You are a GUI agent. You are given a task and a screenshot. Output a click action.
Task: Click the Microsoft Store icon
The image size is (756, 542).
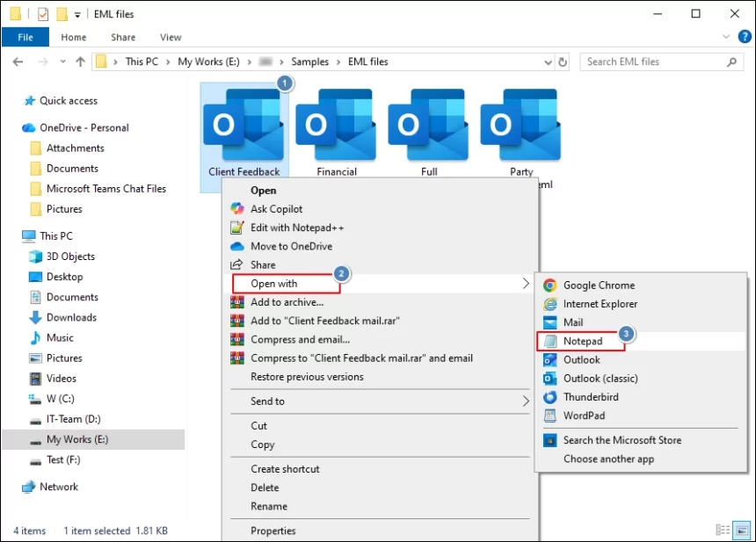coord(549,440)
